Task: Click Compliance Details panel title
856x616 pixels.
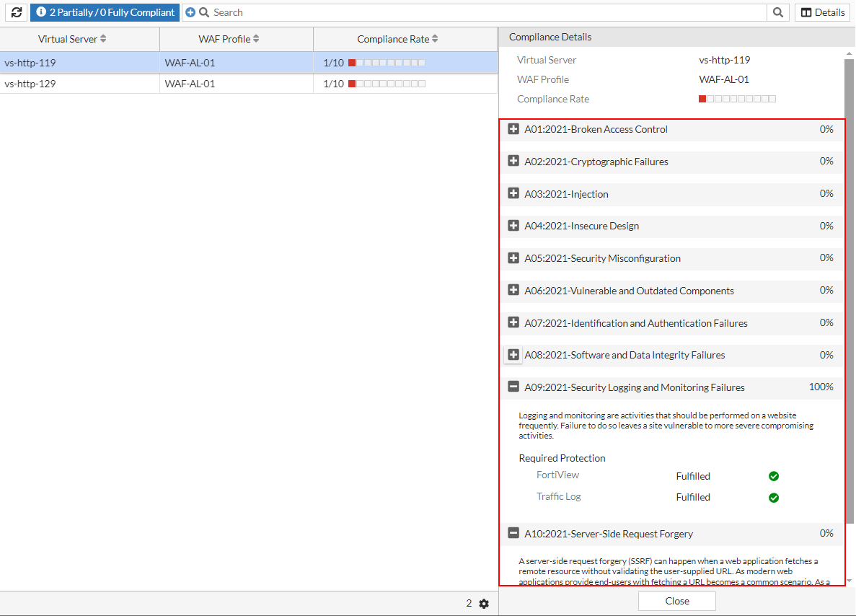Action: [x=550, y=37]
